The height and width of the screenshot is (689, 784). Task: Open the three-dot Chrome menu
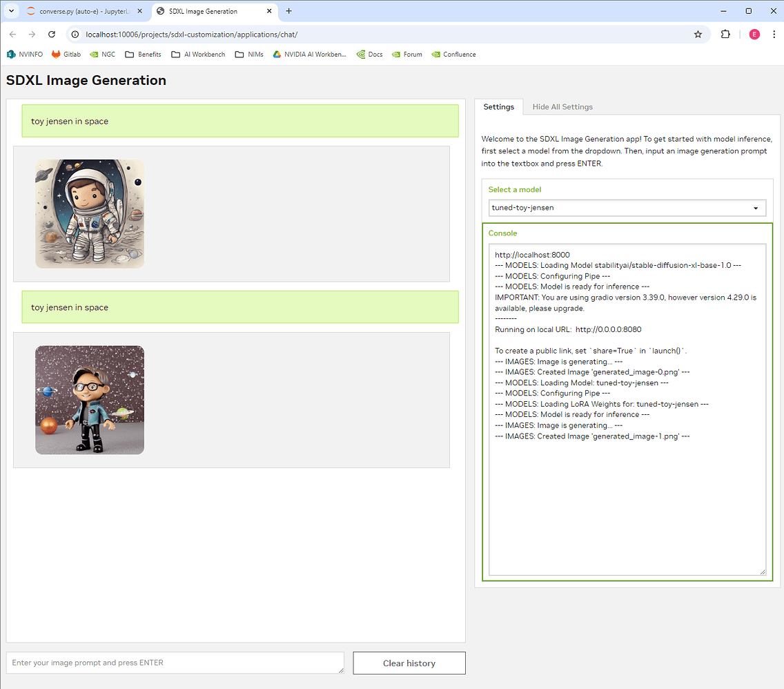(776, 34)
